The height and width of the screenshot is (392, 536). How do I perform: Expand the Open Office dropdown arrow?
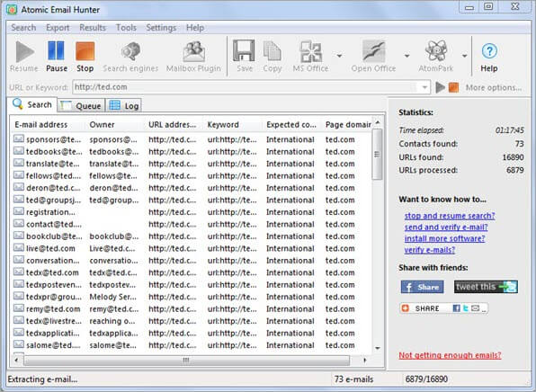pos(406,56)
